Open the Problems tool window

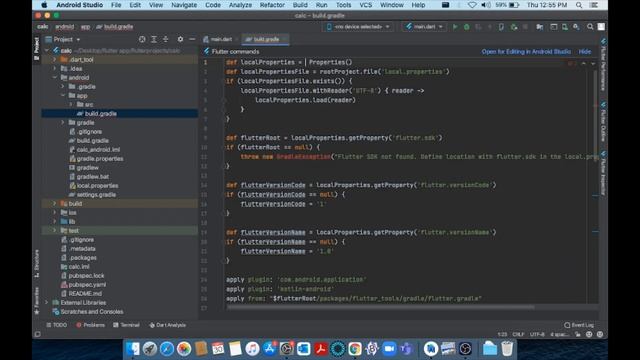click(91, 325)
